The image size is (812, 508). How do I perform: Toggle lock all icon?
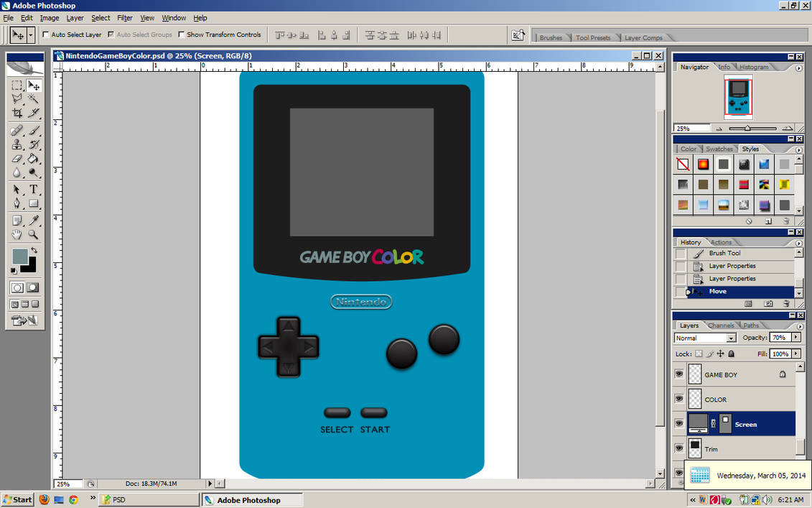coord(731,354)
